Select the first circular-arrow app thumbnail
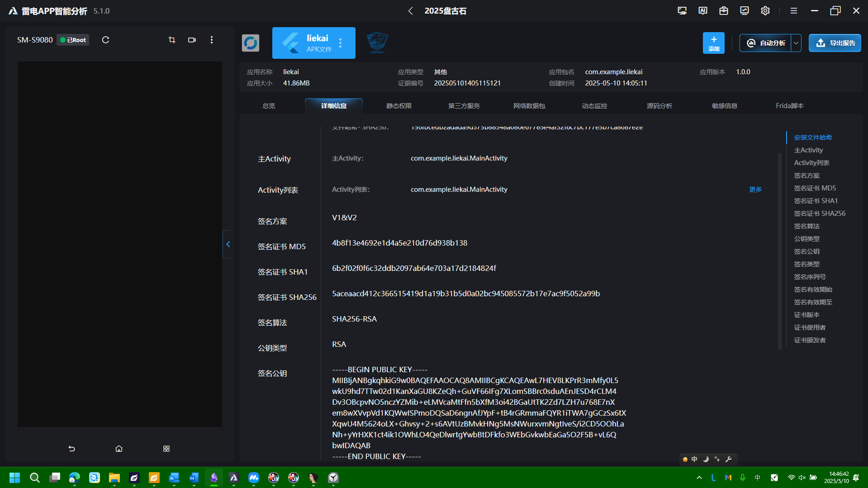The width and height of the screenshot is (868, 488). 251,43
